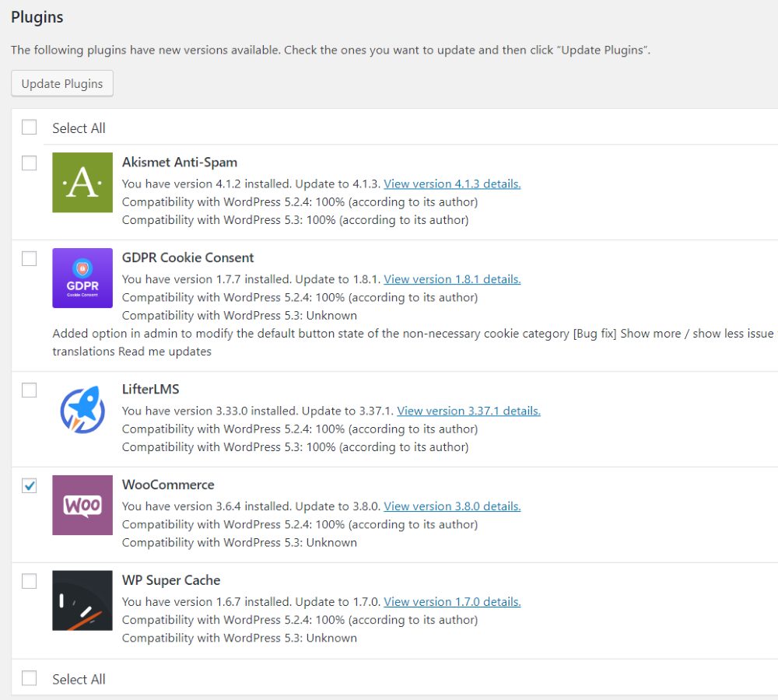Open View version 1.8.1 details link
This screenshot has height=700, width=778.
[452, 279]
